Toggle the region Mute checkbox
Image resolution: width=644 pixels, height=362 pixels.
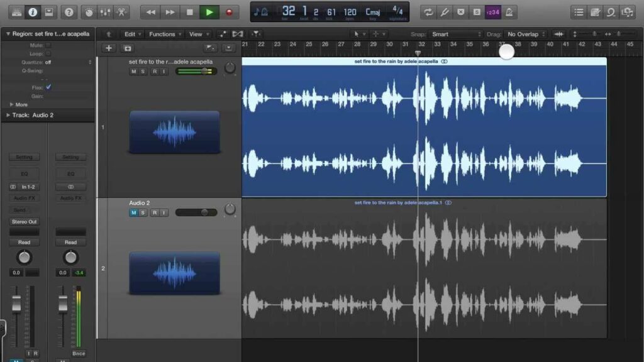[48, 45]
